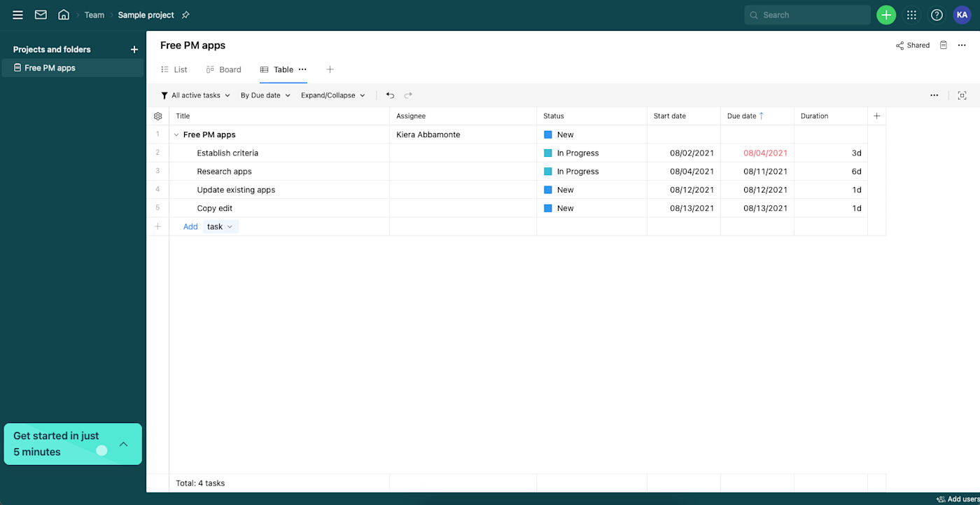This screenshot has width=980, height=505.
Task: Open Table view options ellipsis
Action: point(302,69)
